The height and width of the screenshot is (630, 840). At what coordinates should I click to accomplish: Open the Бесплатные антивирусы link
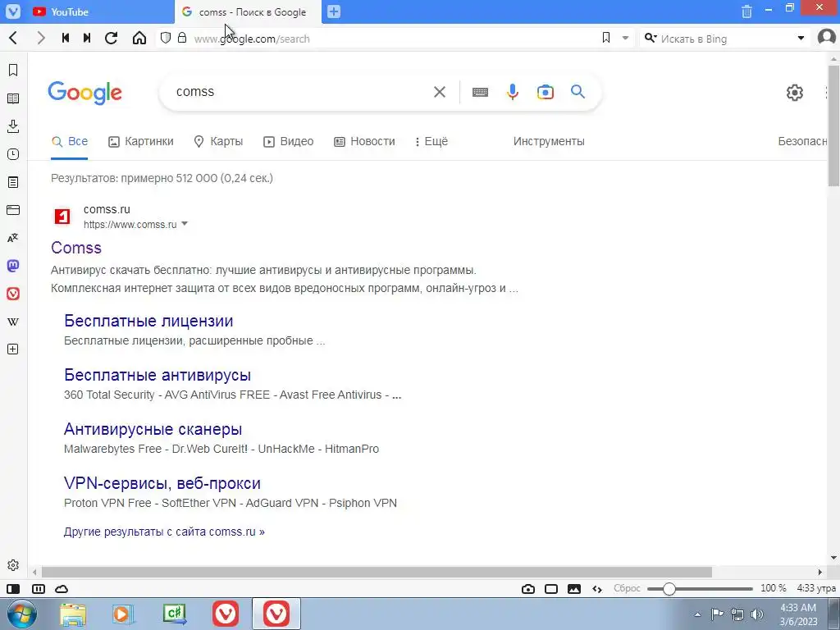click(x=157, y=375)
